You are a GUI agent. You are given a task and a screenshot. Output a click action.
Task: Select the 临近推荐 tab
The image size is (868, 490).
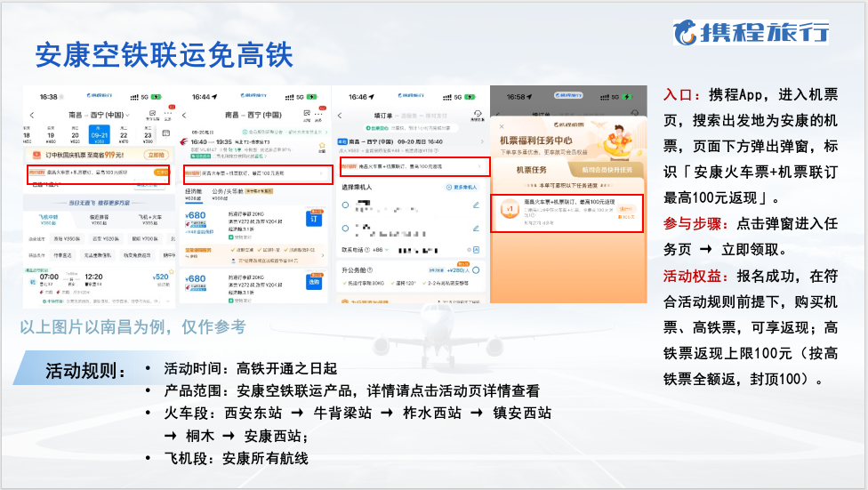coord(99,220)
